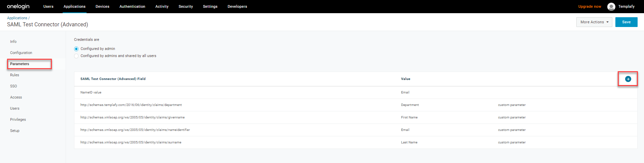Click custom parameter label in surname row
This screenshot has width=644, height=163.
click(512, 142)
